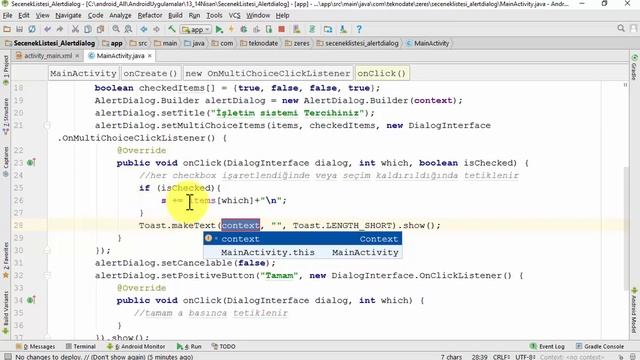Collapse the code fold marker at line 21
This screenshot has width=640, height=360.
coord(47,125)
